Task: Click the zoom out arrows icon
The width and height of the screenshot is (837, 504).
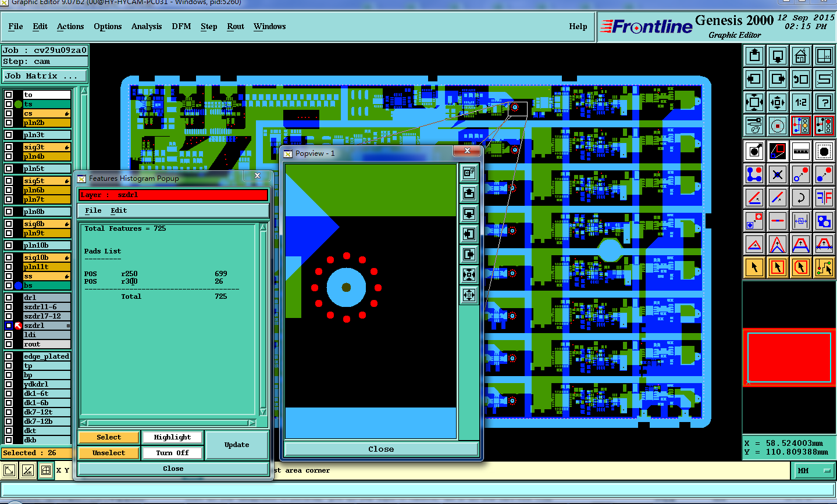Action: (x=778, y=102)
